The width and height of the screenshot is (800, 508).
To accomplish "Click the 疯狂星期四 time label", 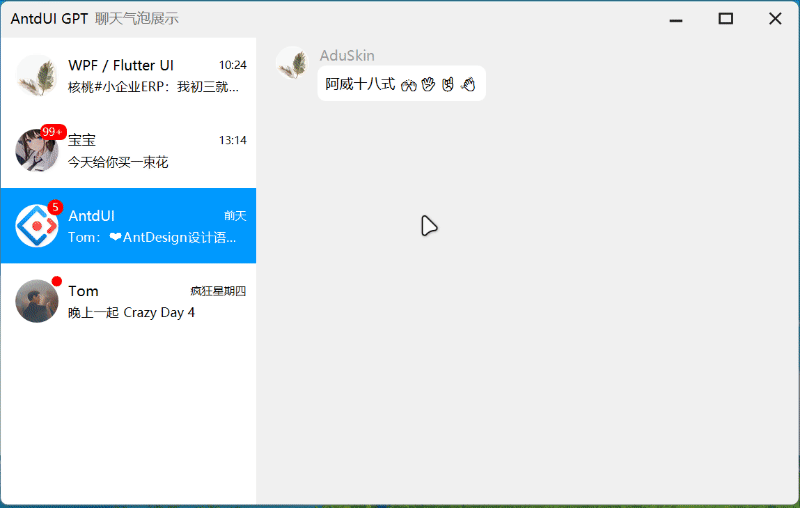I will point(218,291).
